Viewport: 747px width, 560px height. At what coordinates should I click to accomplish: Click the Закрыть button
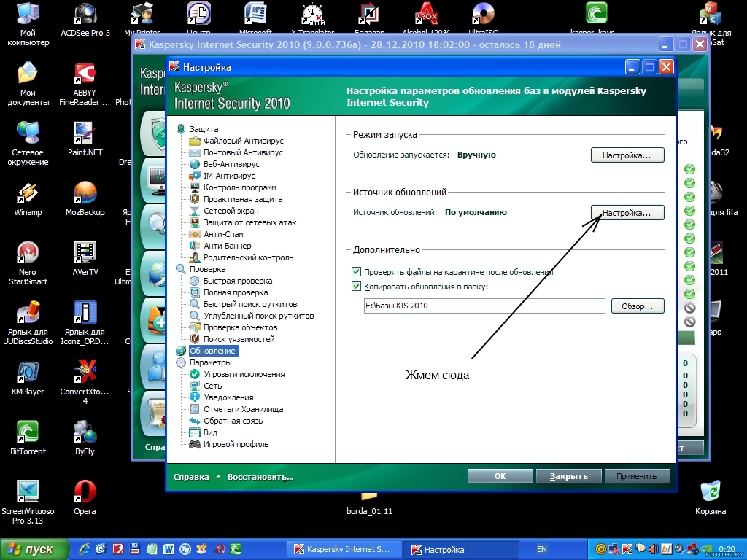(x=569, y=476)
